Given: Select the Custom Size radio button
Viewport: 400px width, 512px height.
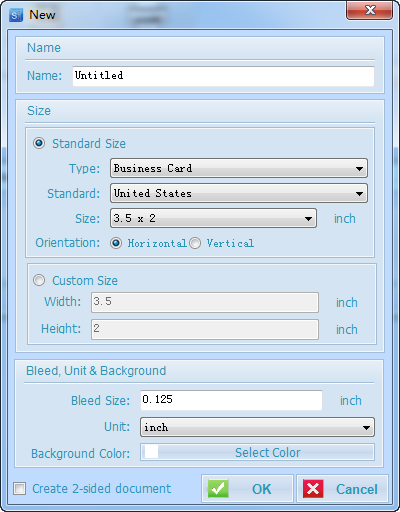Looking at the screenshot, I should 39,280.
